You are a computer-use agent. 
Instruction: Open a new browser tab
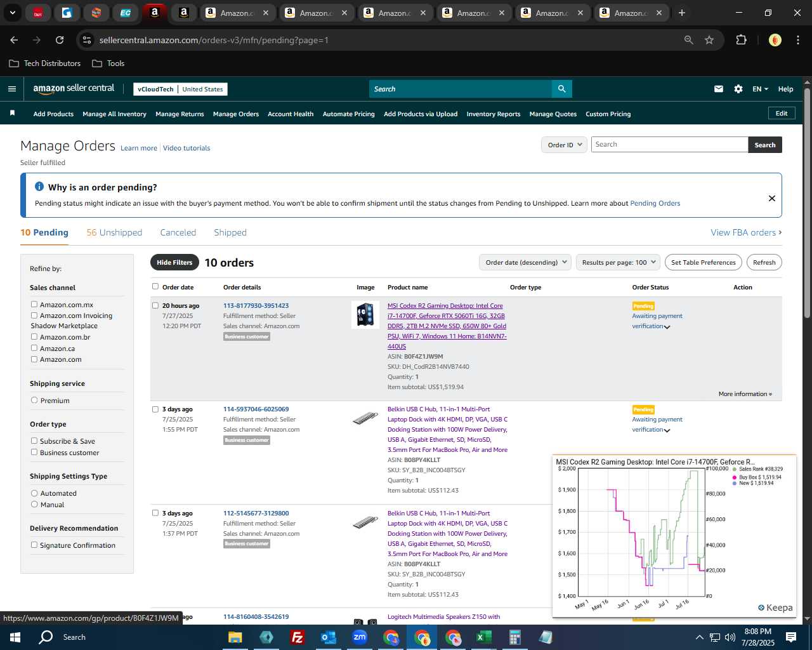682,13
